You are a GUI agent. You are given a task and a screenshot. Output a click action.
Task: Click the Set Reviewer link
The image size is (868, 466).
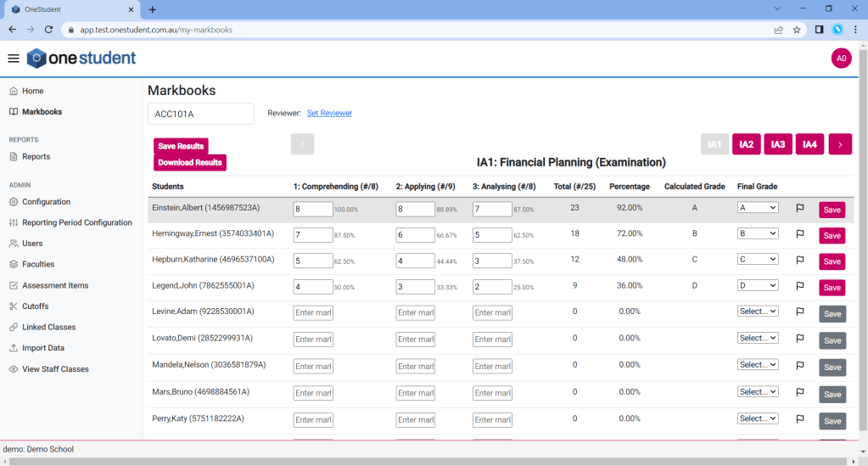pos(329,113)
